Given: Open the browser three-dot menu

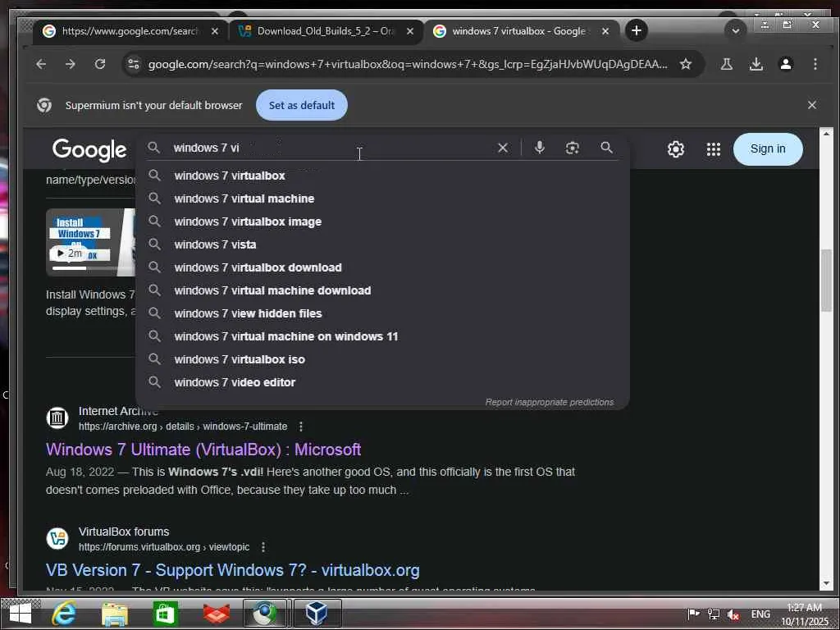Looking at the screenshot, I should pos(815,64).
